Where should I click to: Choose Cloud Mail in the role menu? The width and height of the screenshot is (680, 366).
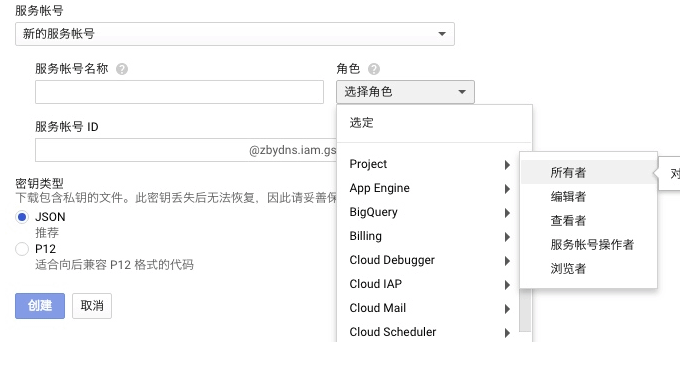[x=428, y=308]
